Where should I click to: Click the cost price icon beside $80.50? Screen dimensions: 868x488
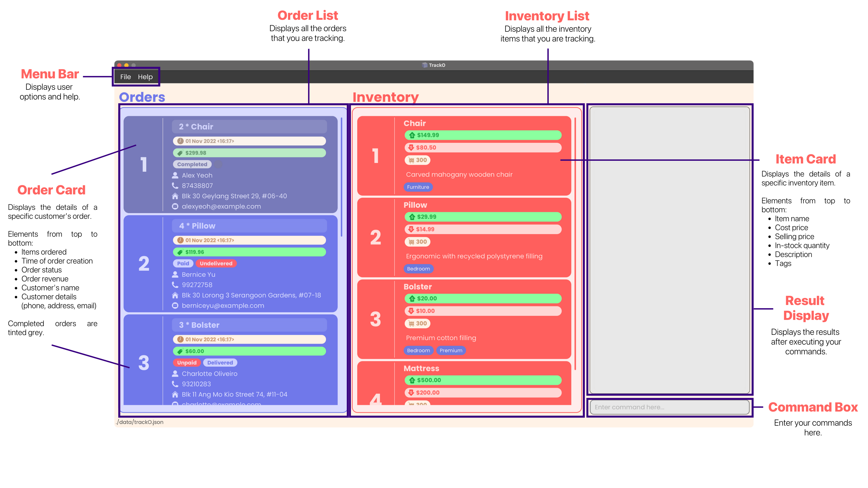point(411,147)
